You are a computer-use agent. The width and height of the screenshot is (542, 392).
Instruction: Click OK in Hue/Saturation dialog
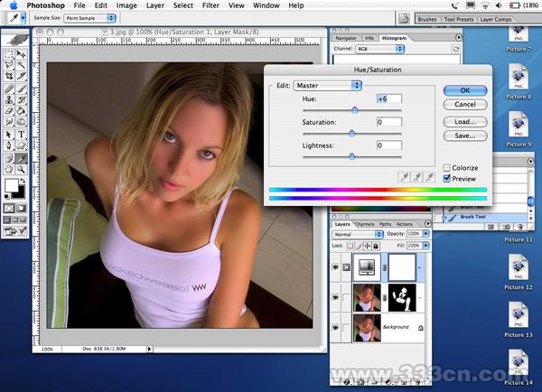click(465, 90)
